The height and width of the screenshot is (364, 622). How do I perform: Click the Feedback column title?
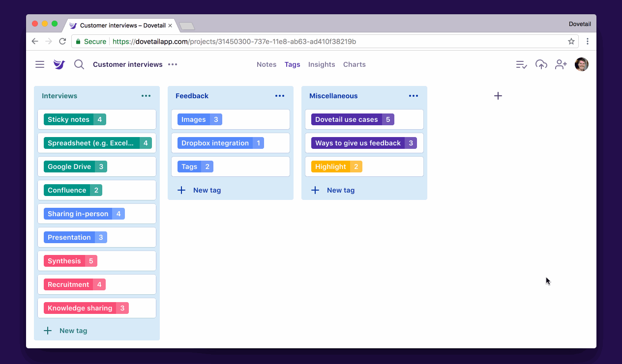(192, 96)
